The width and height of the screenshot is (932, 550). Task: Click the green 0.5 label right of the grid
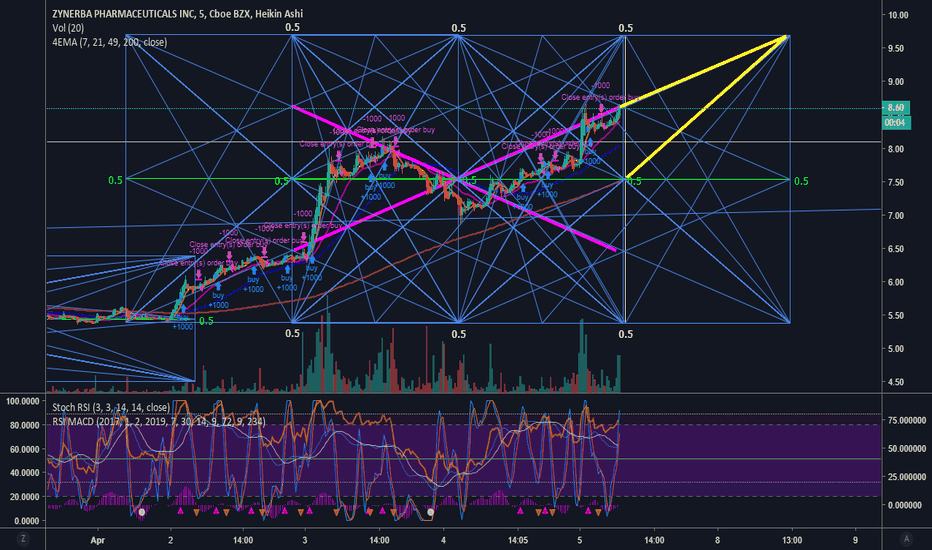801,181
